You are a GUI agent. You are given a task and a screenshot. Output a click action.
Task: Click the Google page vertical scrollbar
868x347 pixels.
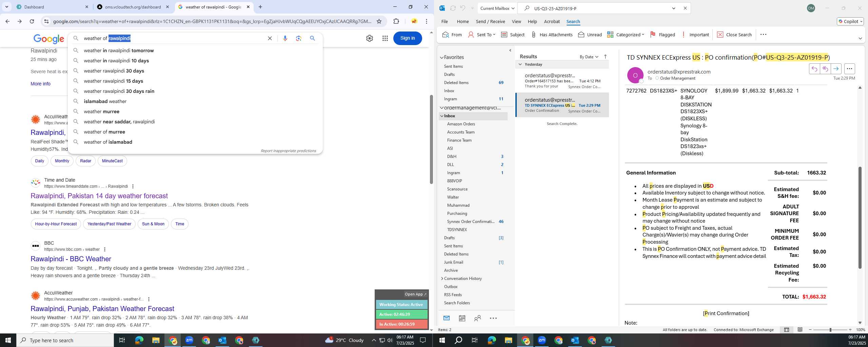[x=431, y=139]
